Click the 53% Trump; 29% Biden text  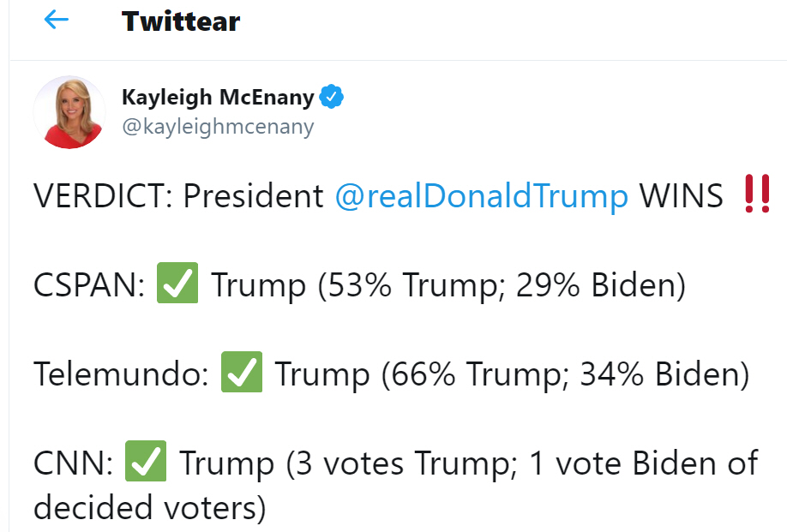tap(502, 286)
